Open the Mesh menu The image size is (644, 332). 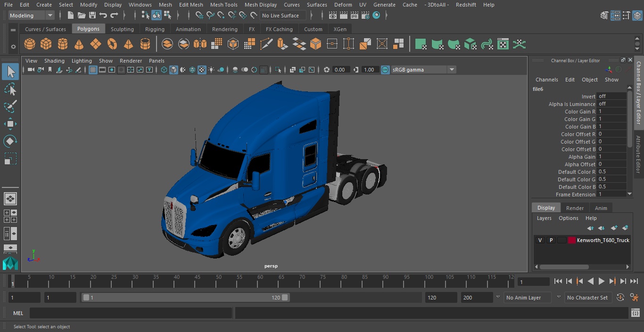point(165,5)
